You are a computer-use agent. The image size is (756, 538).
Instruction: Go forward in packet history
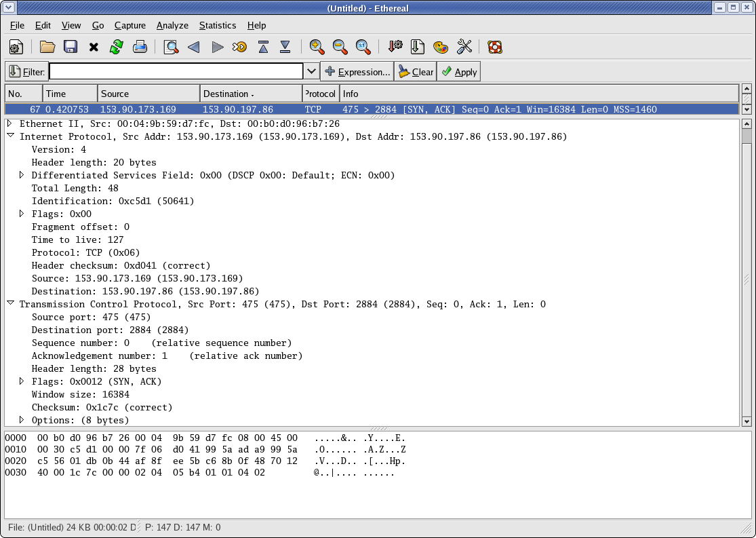tap(217, 47)
